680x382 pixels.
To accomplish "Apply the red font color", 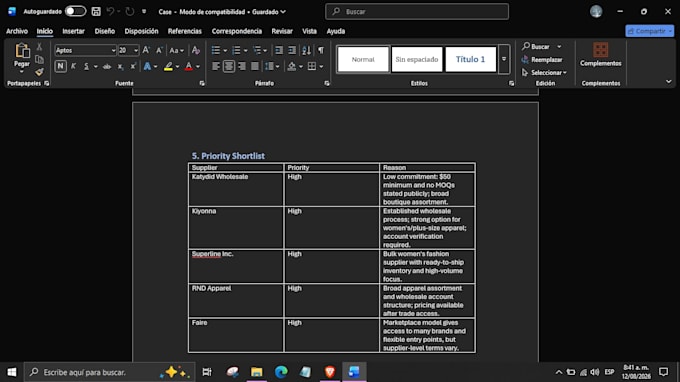I will pyautogui.click(x=189, y=66).
